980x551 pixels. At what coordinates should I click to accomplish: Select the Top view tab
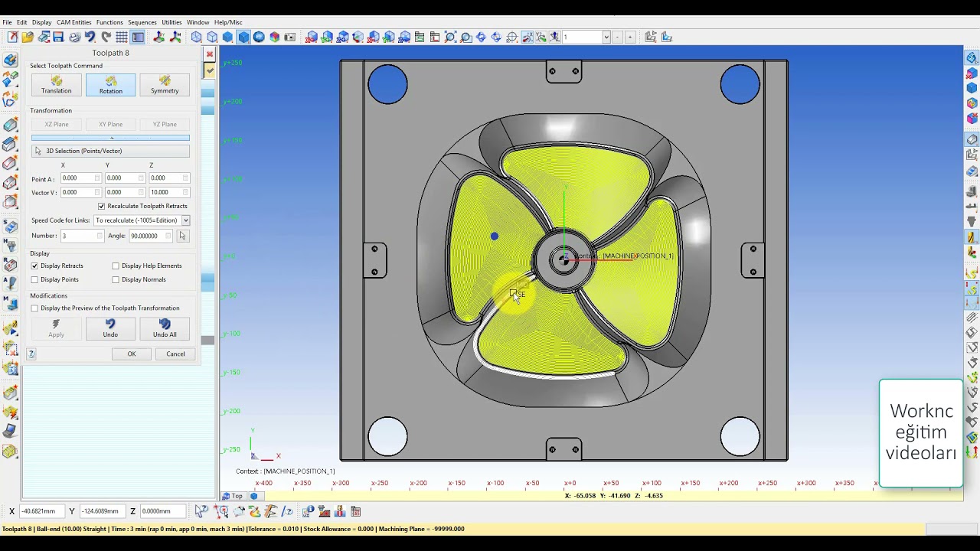coord(233,496)
